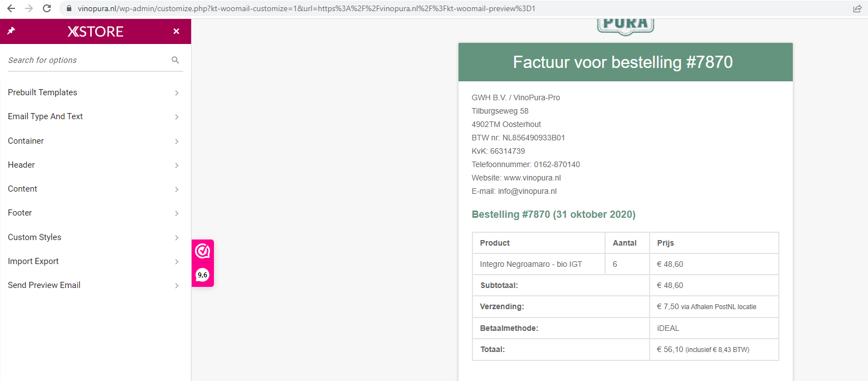868x381 pixels.
Task: Click the Bestelling #7870 (31 oktober 2020) link
Action: [x=554, y=214]
